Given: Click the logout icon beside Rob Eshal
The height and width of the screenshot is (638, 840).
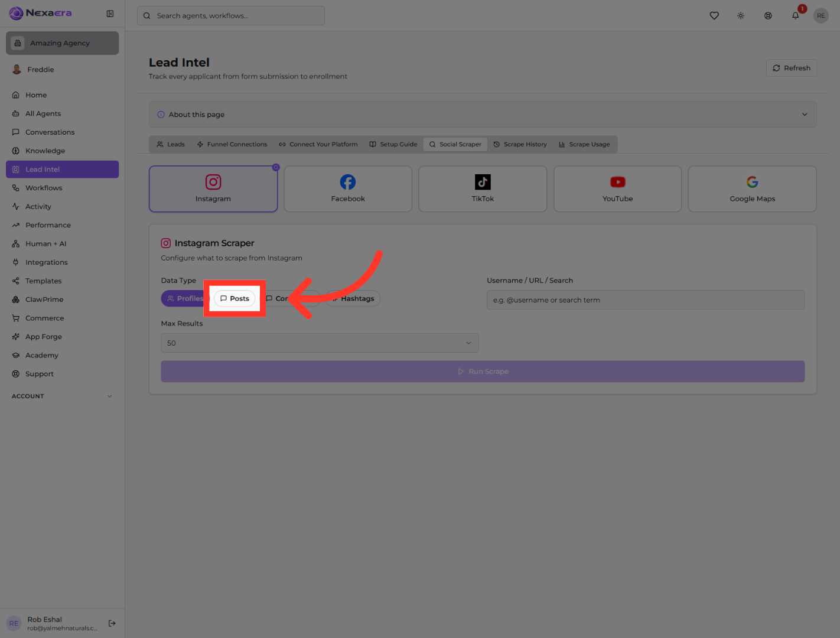Looking at the screenshot, I should pyautogui.click(x=112, y=623).
